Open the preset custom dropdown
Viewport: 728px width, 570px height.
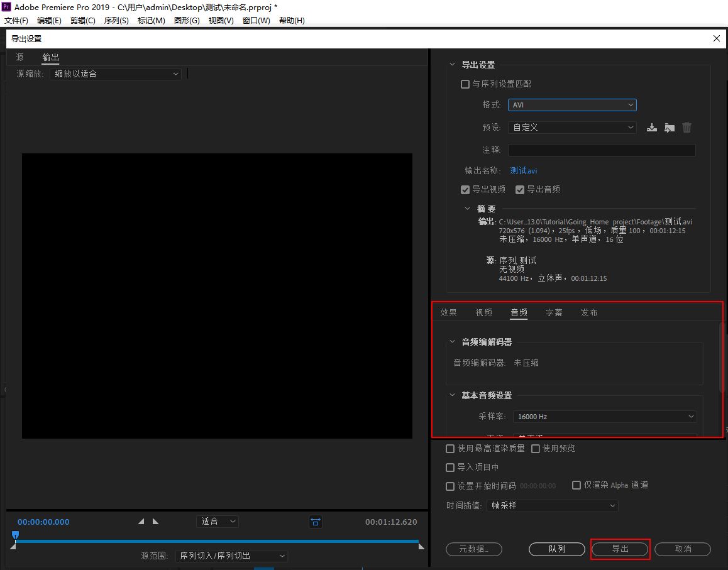[572, 127]
